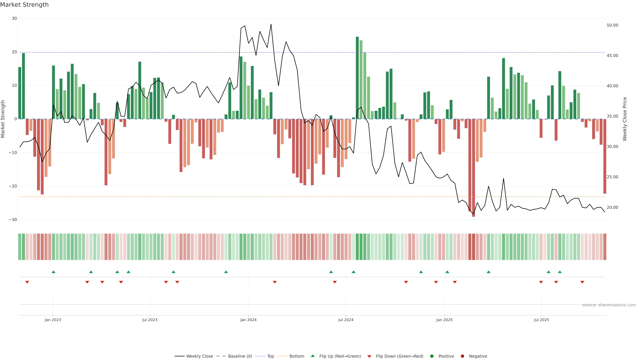Click last red flip-down marker after Jul 2025
The width and height of the screenshot is (644, 362).
(x=582, y=282)
